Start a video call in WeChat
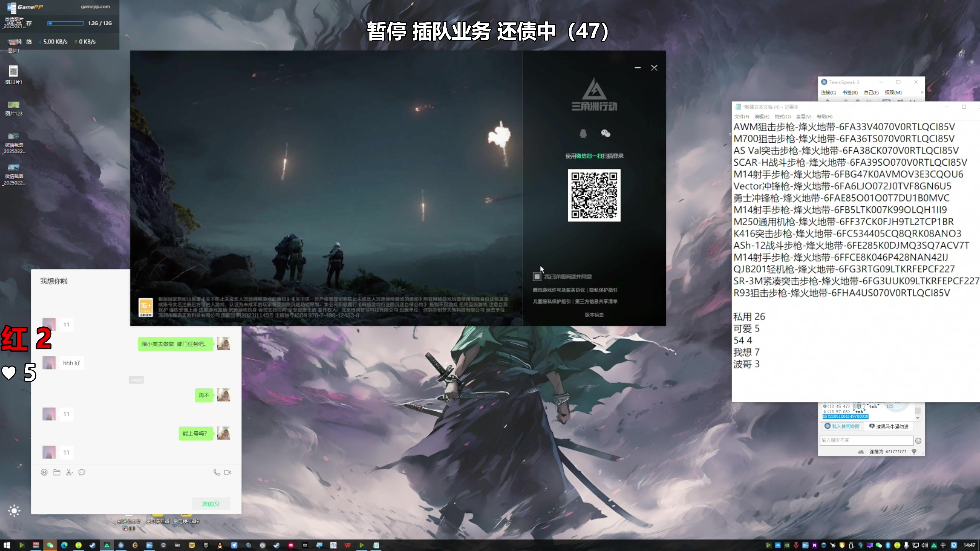The image size is (980, 551). click(227, 472)
